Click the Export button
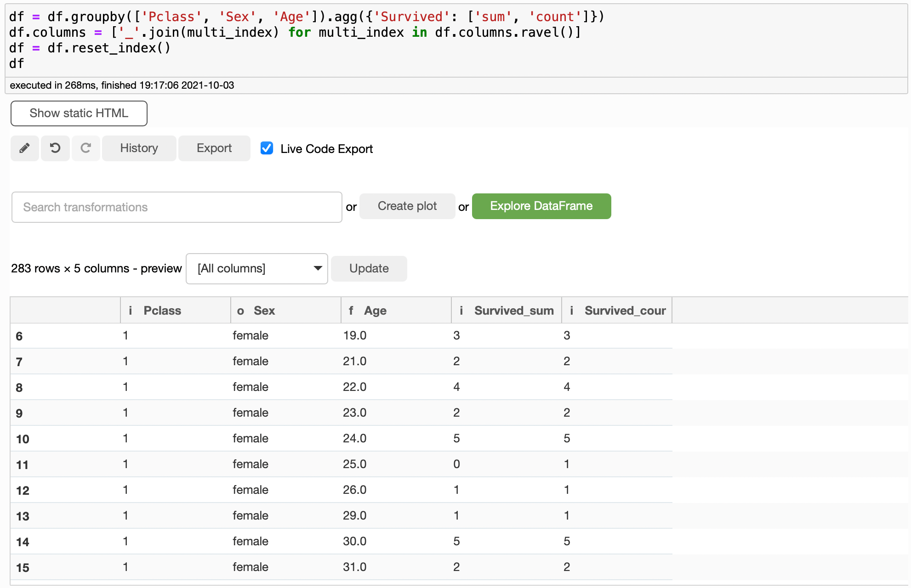911x588 pixels. tap(214, 148)
